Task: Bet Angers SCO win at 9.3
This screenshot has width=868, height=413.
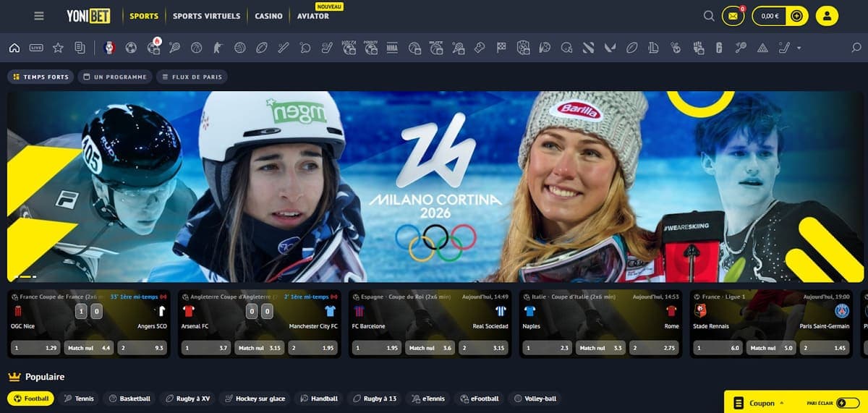Action: [x=142, y=348]
